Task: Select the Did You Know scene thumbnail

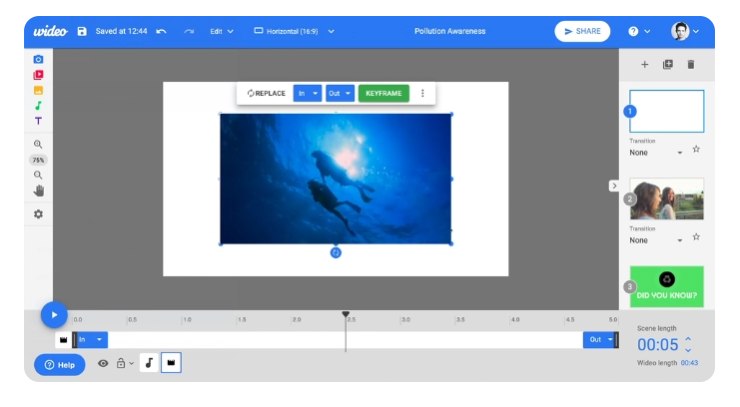Action: point(667,286)
